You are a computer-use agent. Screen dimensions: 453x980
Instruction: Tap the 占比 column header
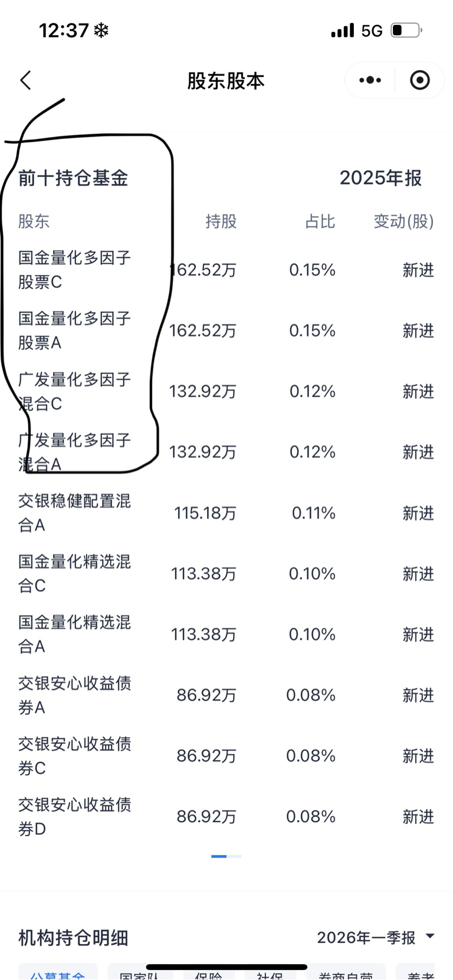(x=320, y=222)
